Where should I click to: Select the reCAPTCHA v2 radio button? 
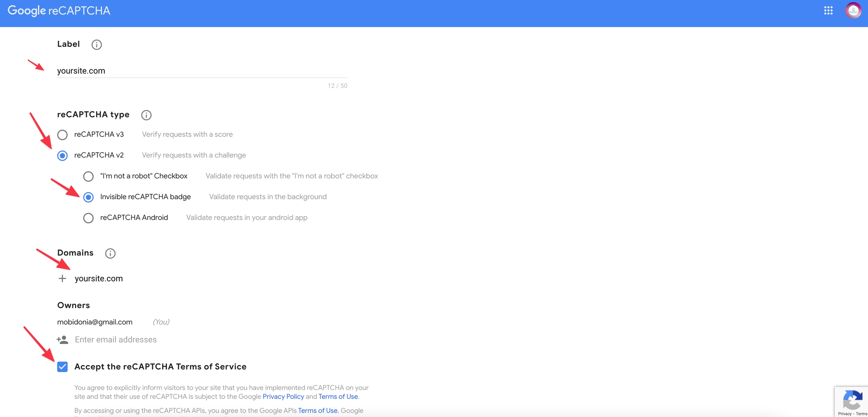point(63,156)
